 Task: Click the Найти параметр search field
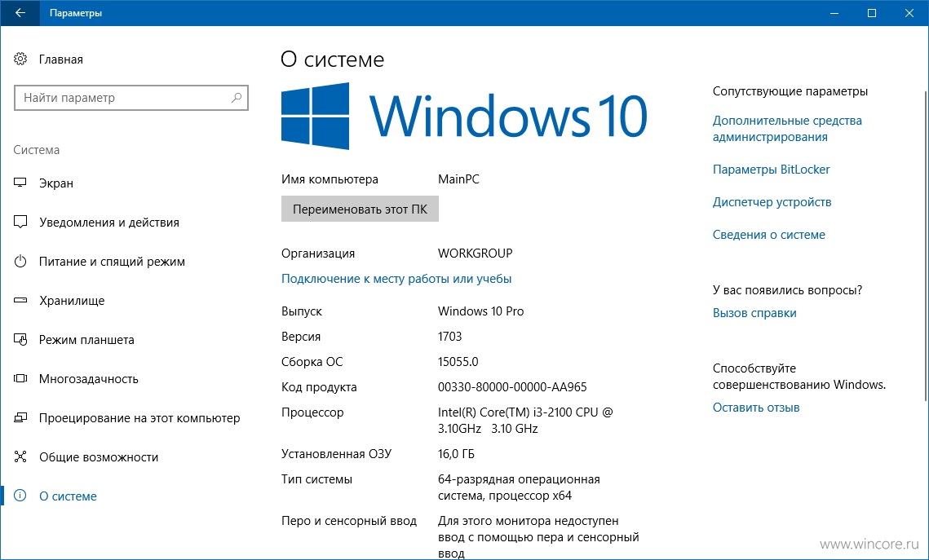(x=131, y=98)
